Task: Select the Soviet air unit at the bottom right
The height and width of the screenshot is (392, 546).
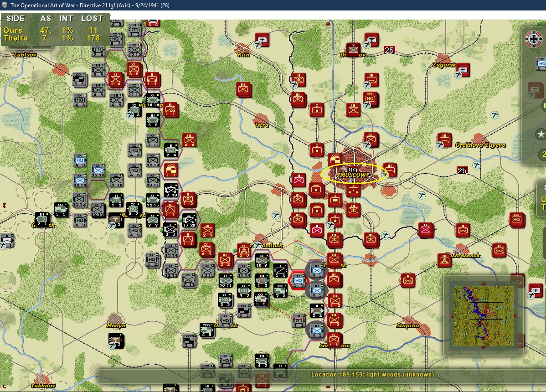Action: point(535,291)
